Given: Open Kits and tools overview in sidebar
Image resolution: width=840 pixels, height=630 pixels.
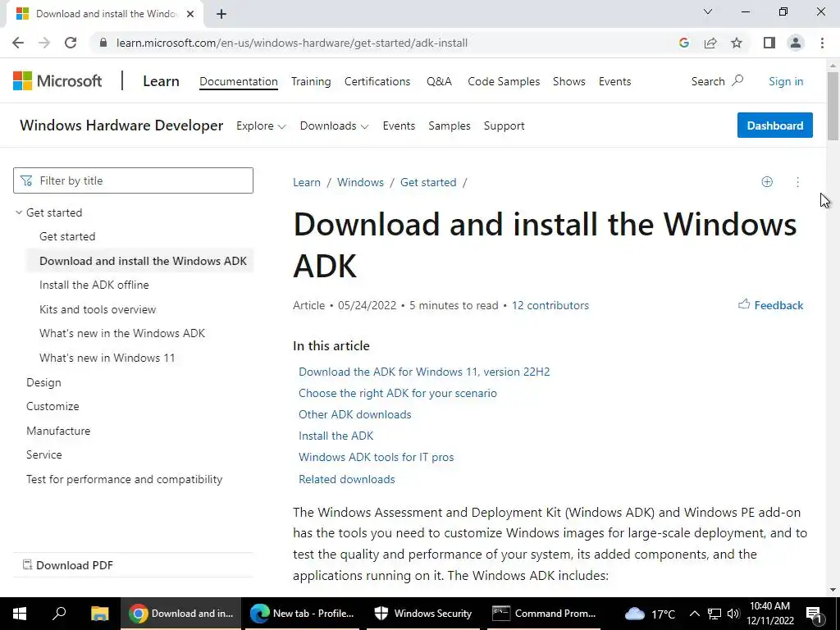Looking at the screenshot, I should [98, 309].
